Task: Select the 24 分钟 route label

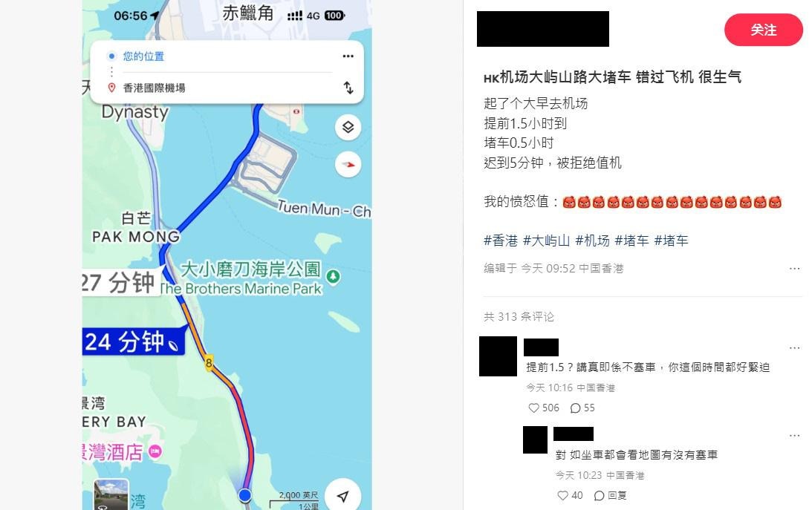Action: coord(134,341)
